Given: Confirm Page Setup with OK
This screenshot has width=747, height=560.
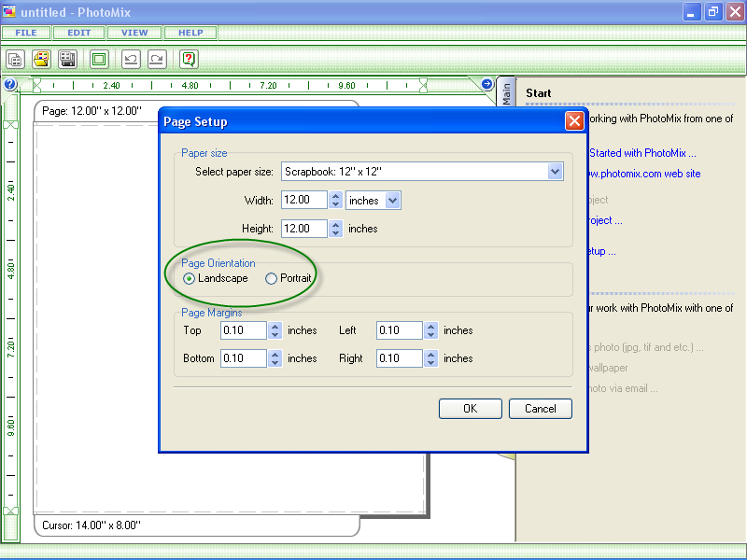Looking at the screenshot, I should (x=471, y=409).
